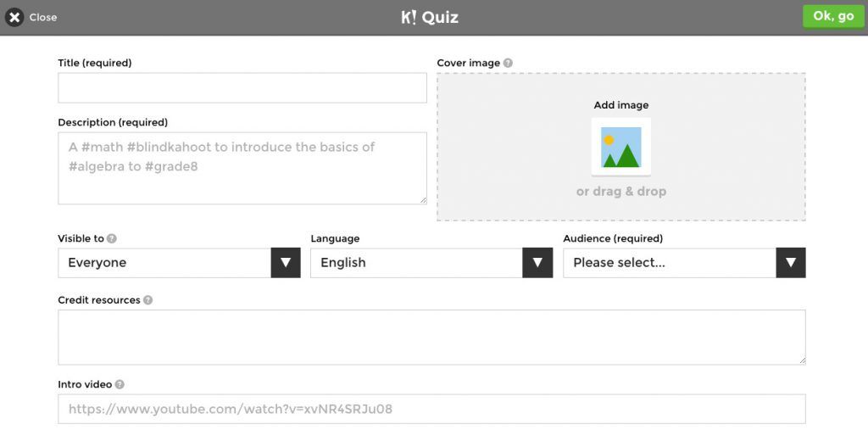This screenshot has height=430, width=868.
Task: Click the Title (required) label
Action: [x=95, y=63]
